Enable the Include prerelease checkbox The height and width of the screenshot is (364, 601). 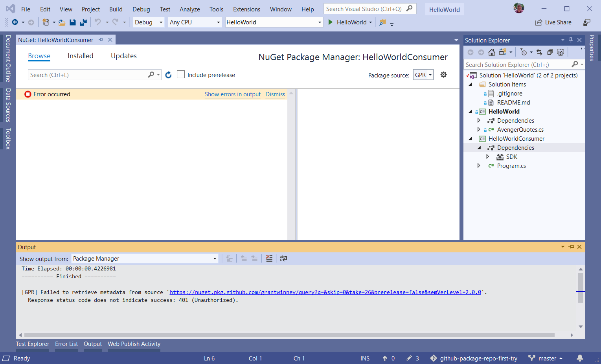(181, 75)
